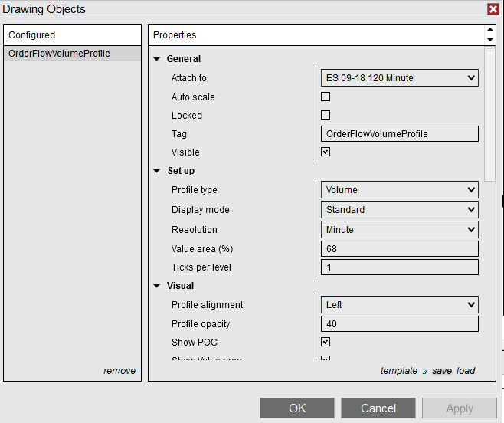Uncheck the Visible checkbox
The height and width of the screenshot is (423, 504).
point(326,152)
